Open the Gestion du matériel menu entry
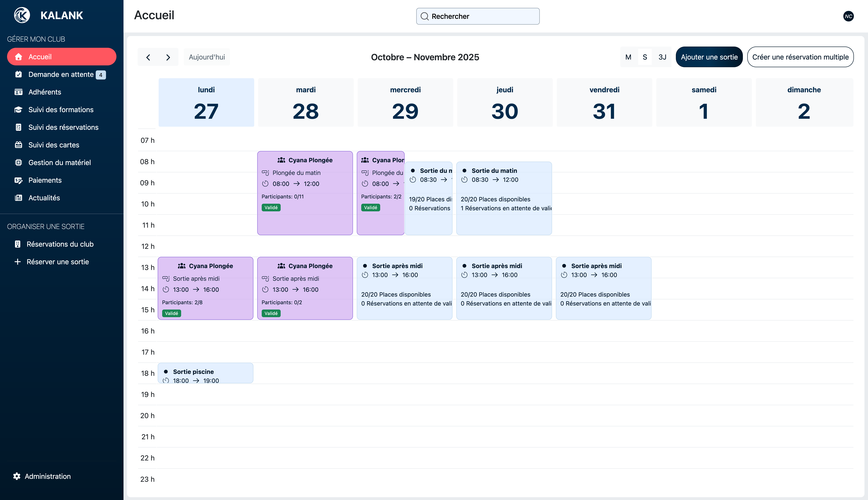The height and width of the screenshot is (500, 868). coord(62,162)
